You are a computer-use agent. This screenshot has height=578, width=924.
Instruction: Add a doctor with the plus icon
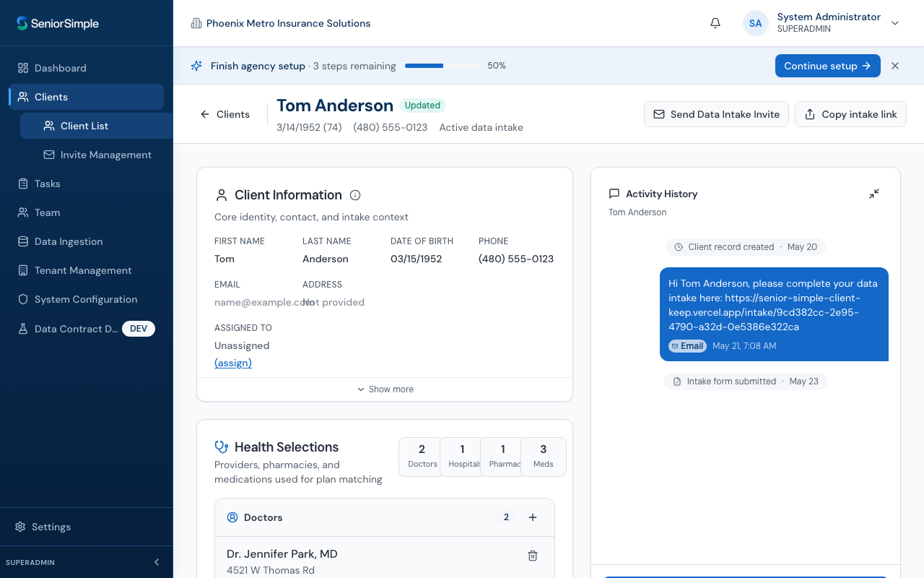[533, 517]
